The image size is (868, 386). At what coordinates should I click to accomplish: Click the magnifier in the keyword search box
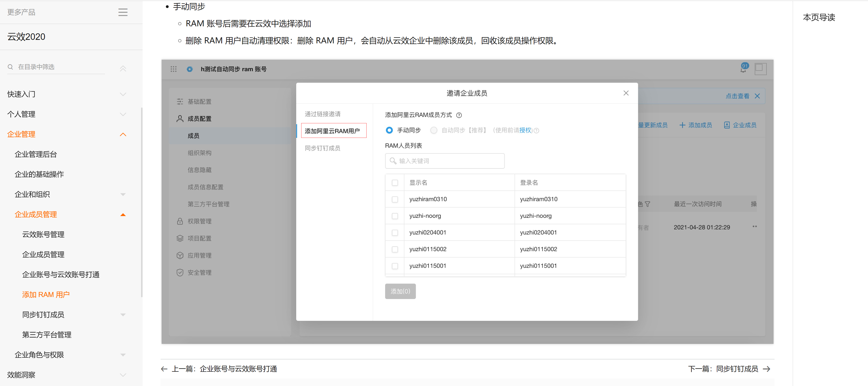coord(393,161)
